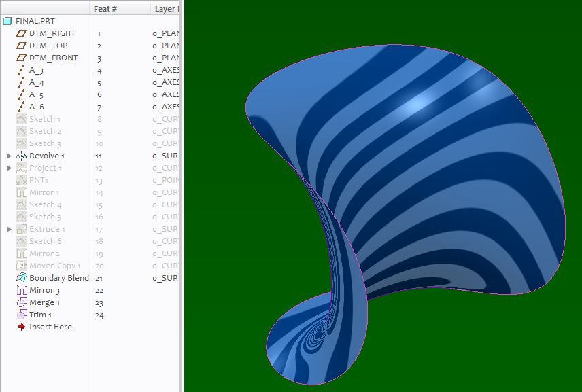Click the Mirror 3 feature icon
This screenshot has width=582, height=392.
click(x=22, y=290)
